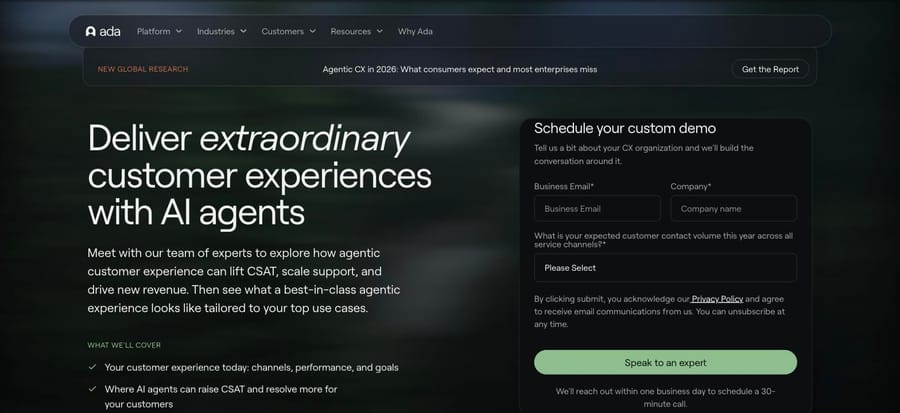The height and width of the screenshot is (413, 900).
Task: Open the Agentic CX in 2026 announcement
Action: click(x=460, y=69)
